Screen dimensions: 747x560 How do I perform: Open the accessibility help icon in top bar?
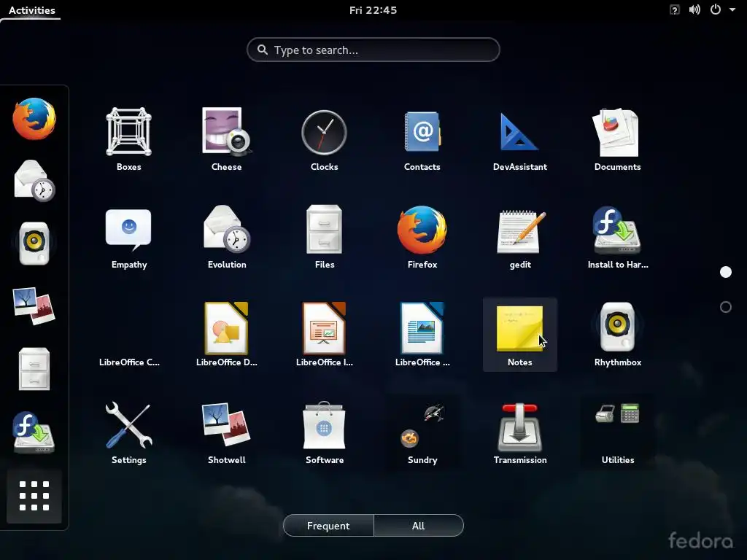[674, 9]
